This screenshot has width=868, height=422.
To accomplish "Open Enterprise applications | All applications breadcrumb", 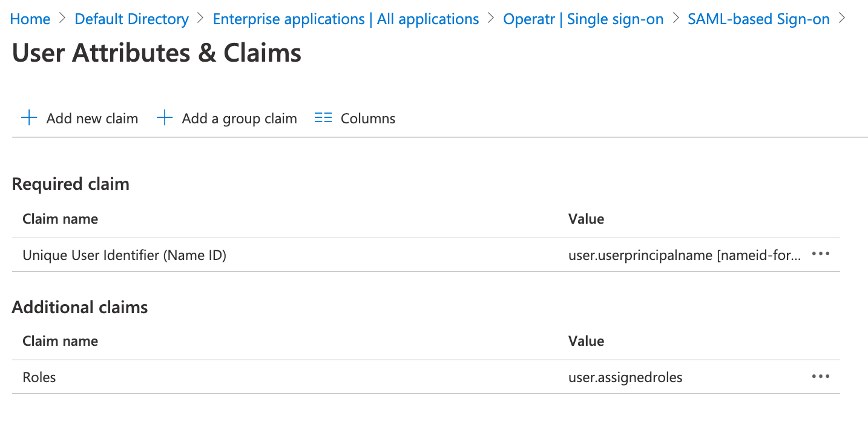I will (346, 19).
